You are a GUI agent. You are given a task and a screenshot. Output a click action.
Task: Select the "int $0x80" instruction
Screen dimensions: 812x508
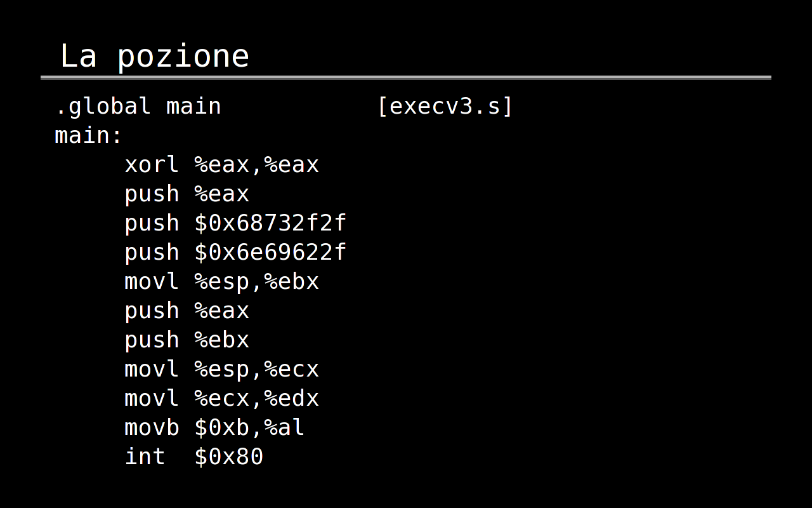pos(193,457)
